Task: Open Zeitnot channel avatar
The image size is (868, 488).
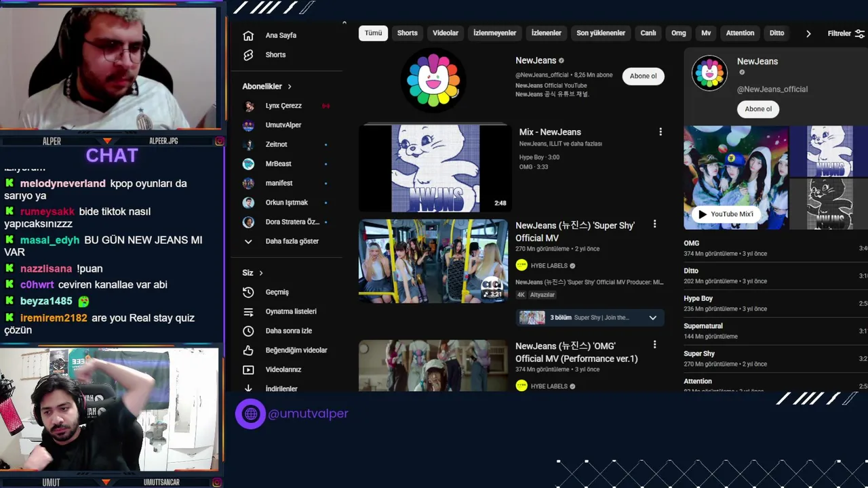Action: pyautogui.click(x=249, y=144)
